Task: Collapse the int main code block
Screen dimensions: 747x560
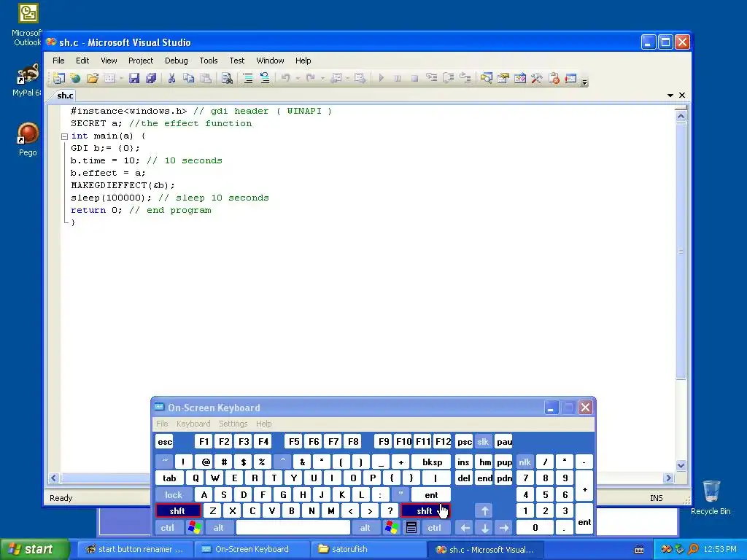Action: click(x=64, y=136)
